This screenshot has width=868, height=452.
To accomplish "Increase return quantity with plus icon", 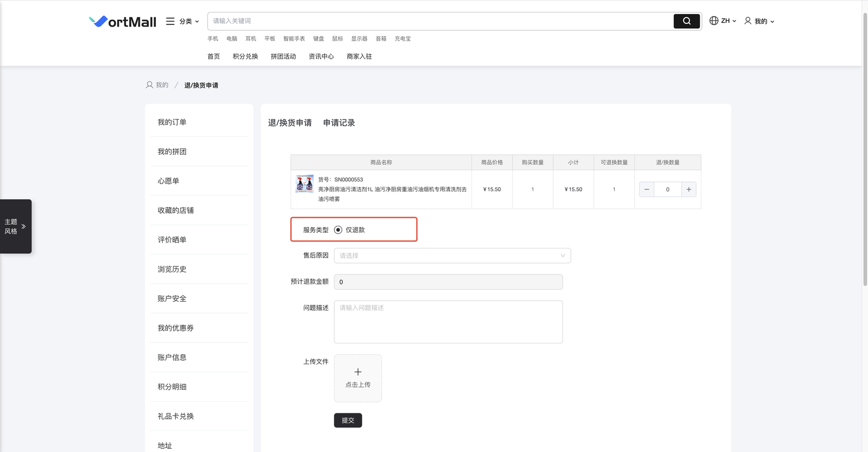I will click(x=688, y=189).
